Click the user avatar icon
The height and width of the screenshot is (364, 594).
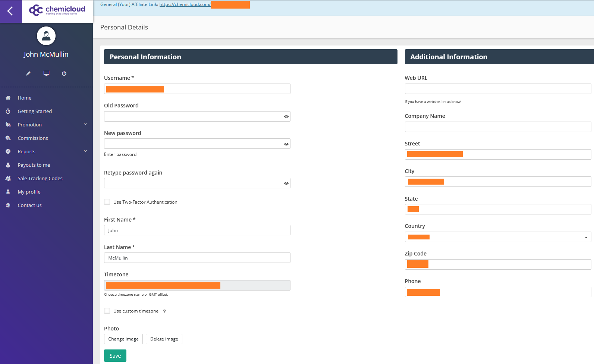(46, 36)
